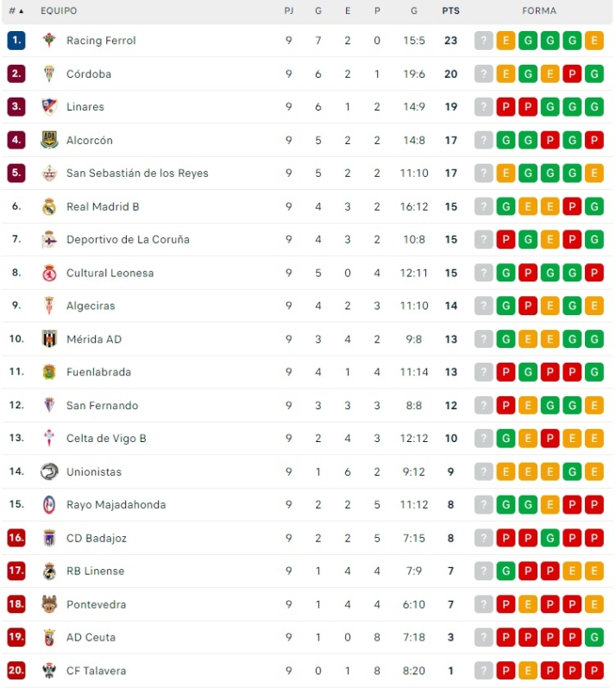Click the Pontevedra team logo
616x695 pixels.
(x=49, y=604)
